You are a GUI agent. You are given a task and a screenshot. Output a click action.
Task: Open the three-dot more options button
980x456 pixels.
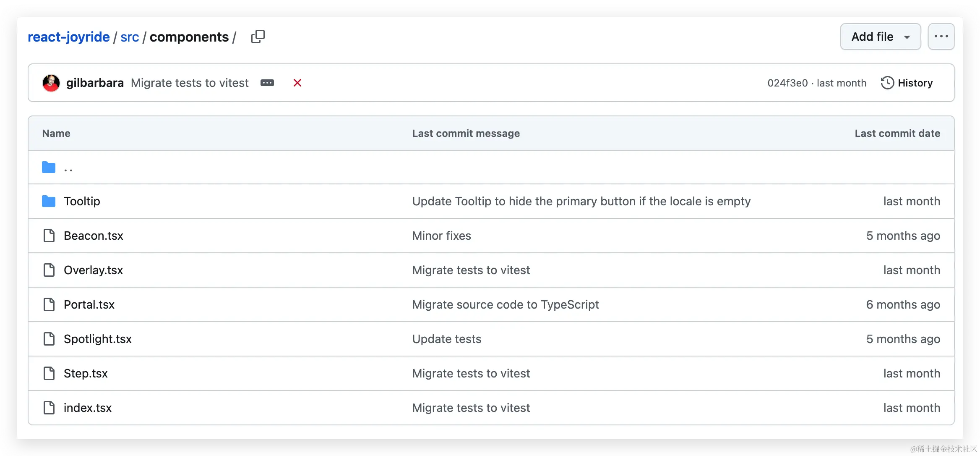(x=941, y=37)
